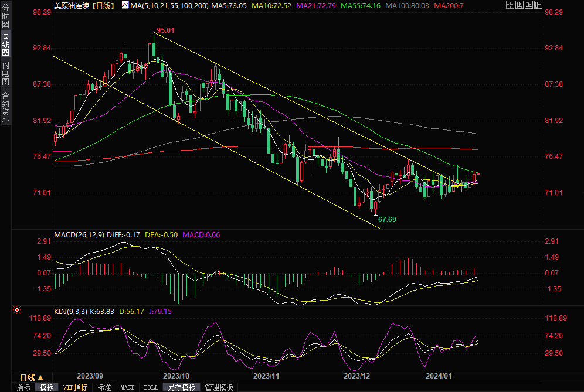Open the 日线 period selector arrow
584x392 pixels.
(40, 377)
